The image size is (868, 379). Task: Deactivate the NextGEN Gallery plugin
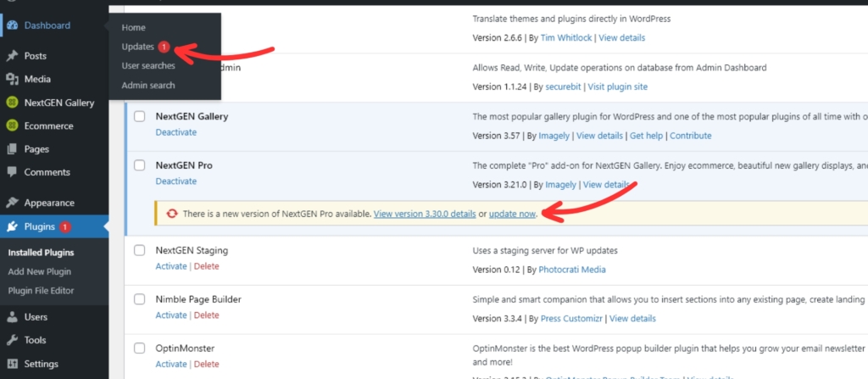coord(175,132)
